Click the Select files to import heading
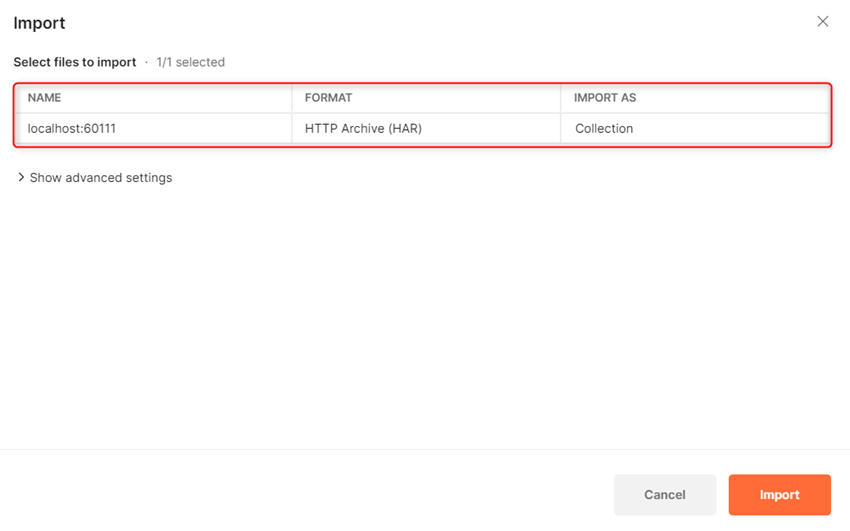The height and width of the screenshot is (531, 850). [75, 62]
